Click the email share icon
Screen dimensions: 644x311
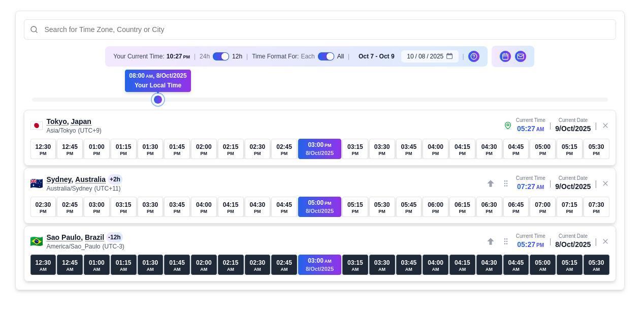click(521, 56)
